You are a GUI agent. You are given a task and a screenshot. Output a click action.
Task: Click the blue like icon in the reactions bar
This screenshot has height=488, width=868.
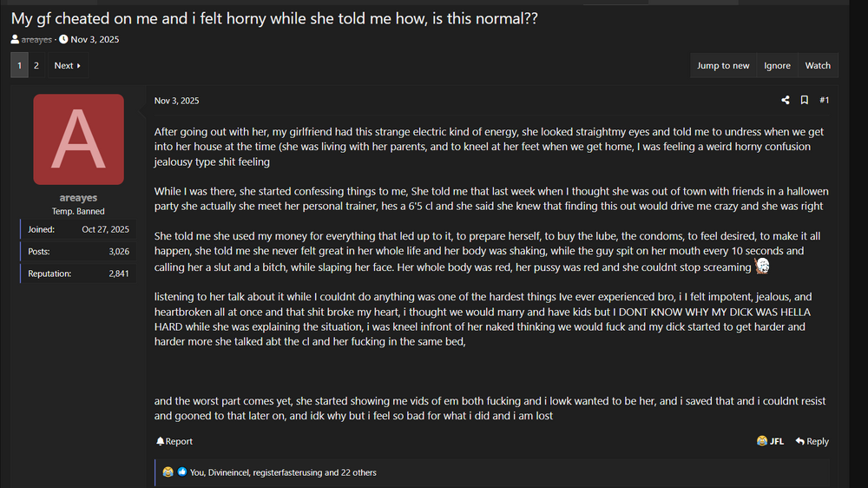click(x=182, y=472)
